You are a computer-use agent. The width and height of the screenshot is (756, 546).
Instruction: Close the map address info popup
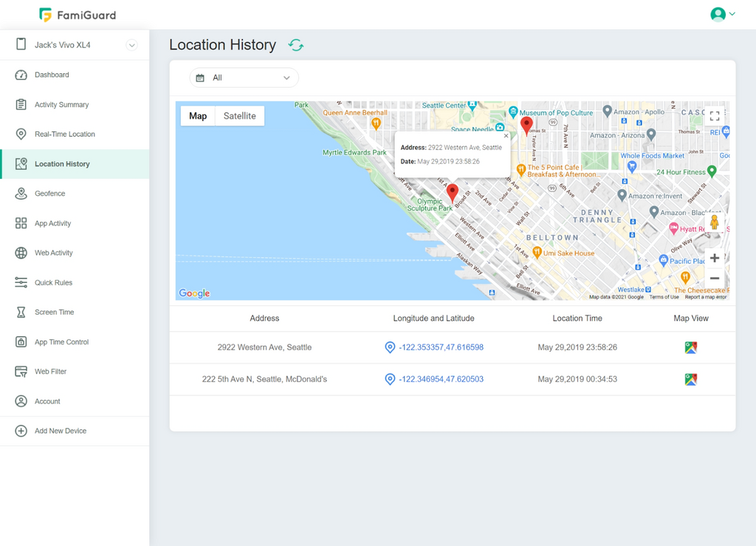point(506,136)
